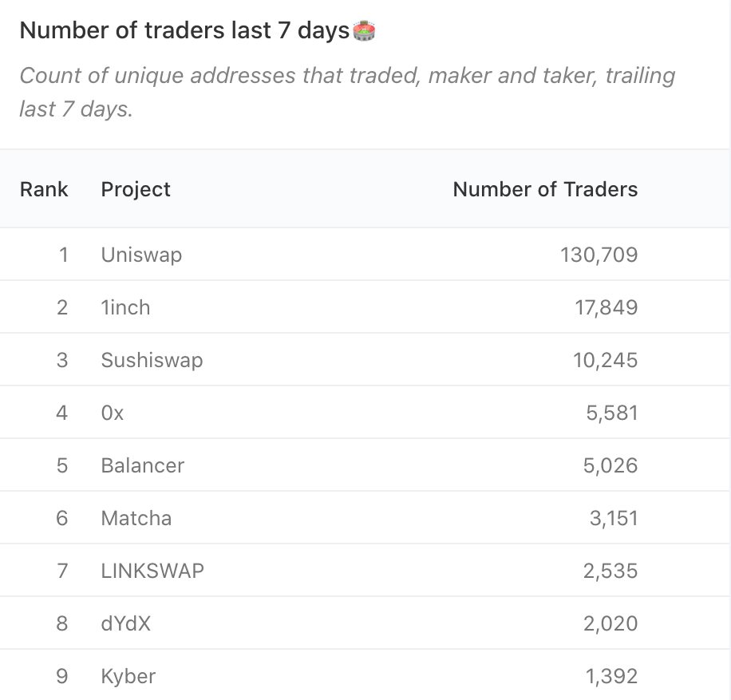Image resolution: width=731 pixels, height=700 pixels.
Task: Sort by the Project column header
Action: pyautogui.click(x=136, y=189)
